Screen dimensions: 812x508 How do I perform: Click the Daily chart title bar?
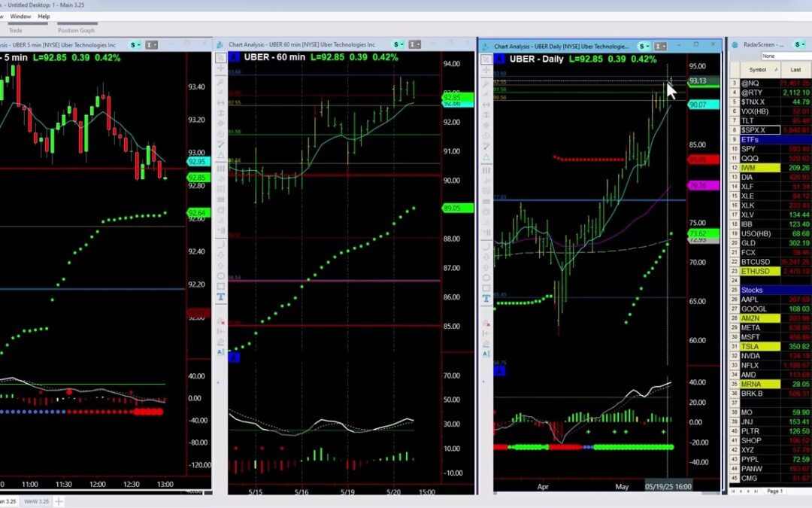coord(600,46)
